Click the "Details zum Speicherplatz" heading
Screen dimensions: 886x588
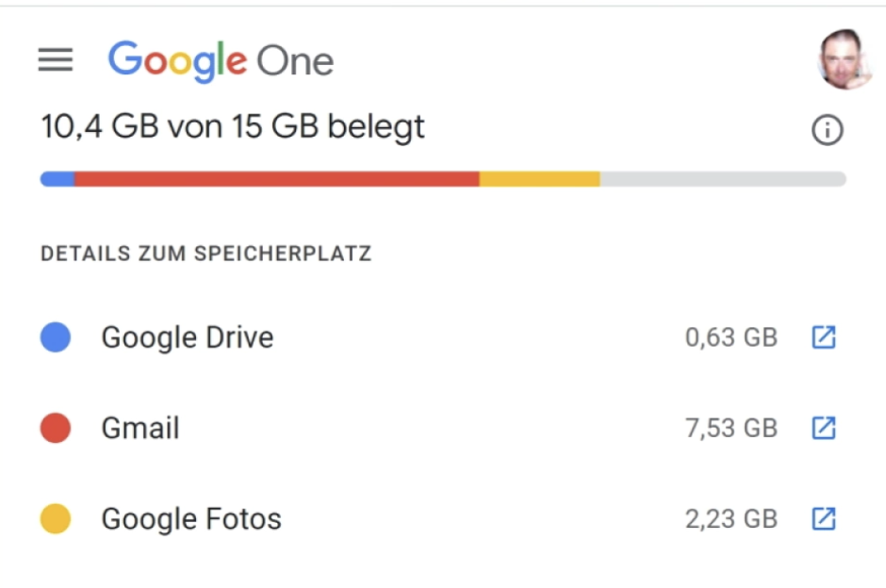(x=205, y=253)
